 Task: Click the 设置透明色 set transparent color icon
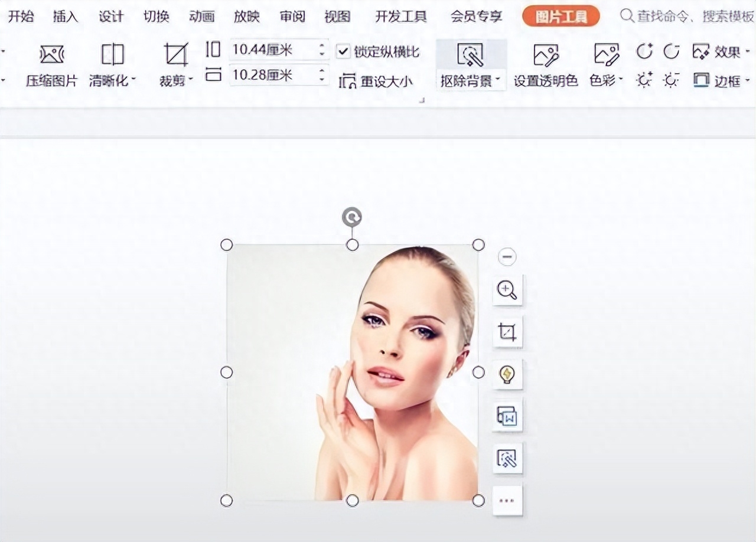pos(545,55)
